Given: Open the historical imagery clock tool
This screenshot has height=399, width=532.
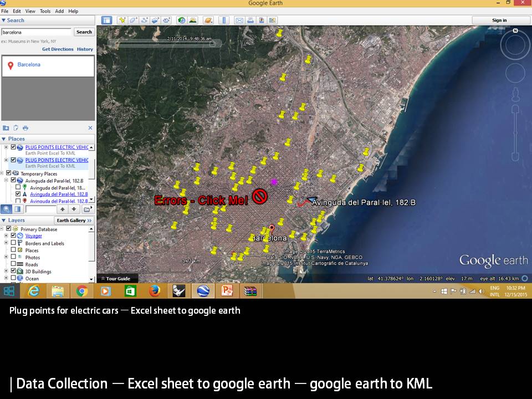Looking at the screenshot, I should [181, 21].
